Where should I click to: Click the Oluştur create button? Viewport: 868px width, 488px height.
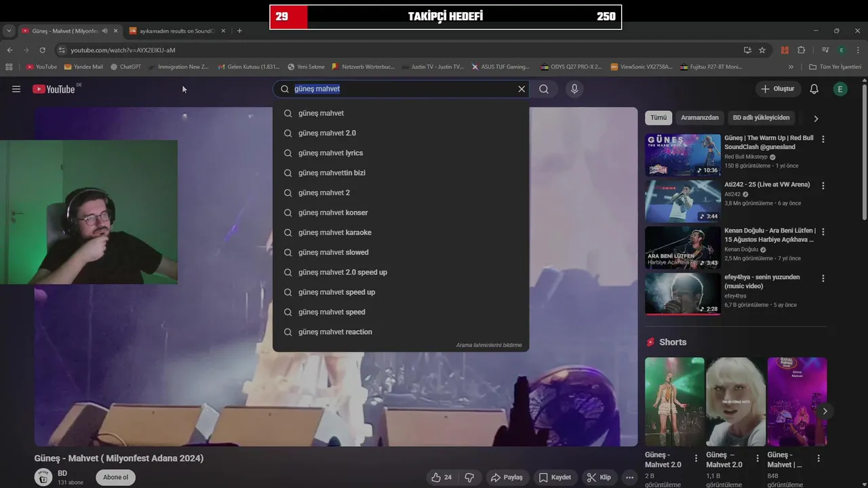point(777,89)
